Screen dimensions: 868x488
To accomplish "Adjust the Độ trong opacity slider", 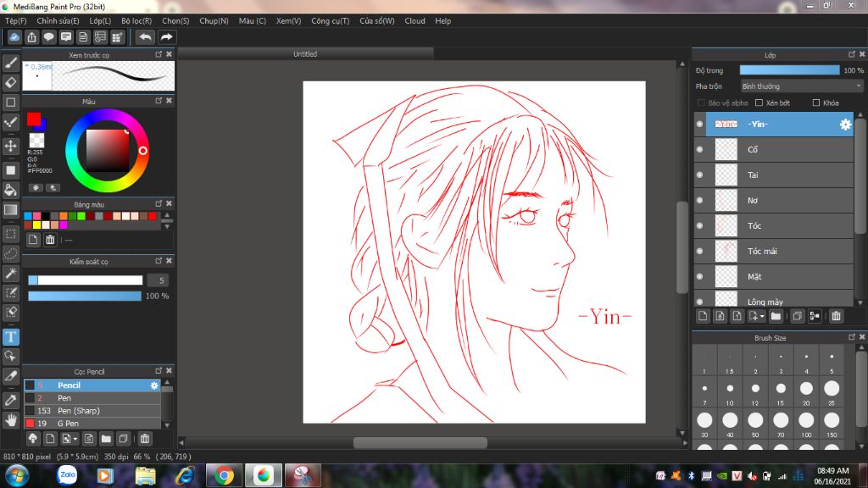I will point(789,70).
